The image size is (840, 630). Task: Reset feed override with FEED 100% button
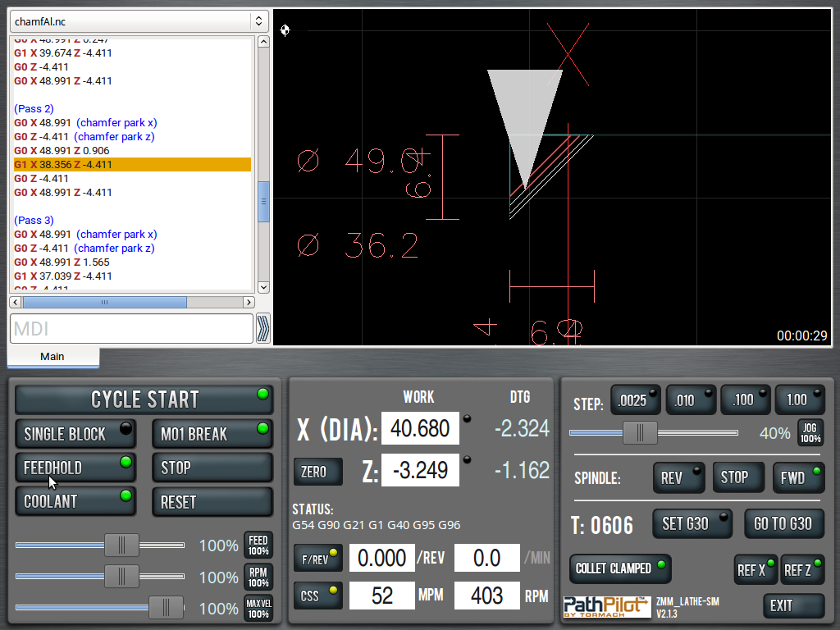click(x=258, y=546)
